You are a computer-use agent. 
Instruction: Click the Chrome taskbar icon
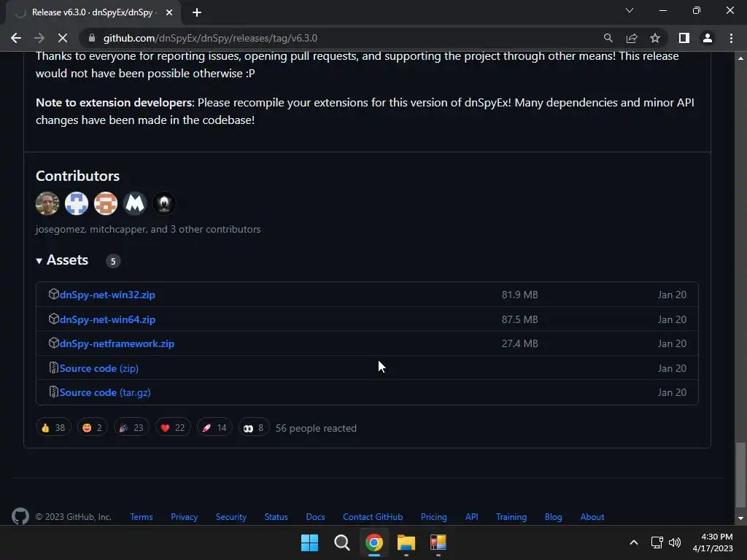coord(374,542)
